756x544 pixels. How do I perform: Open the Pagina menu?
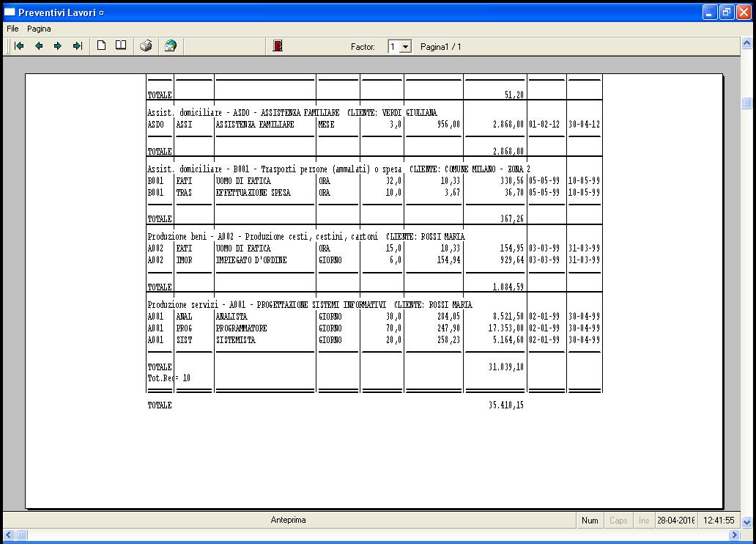tap(39, 29)
